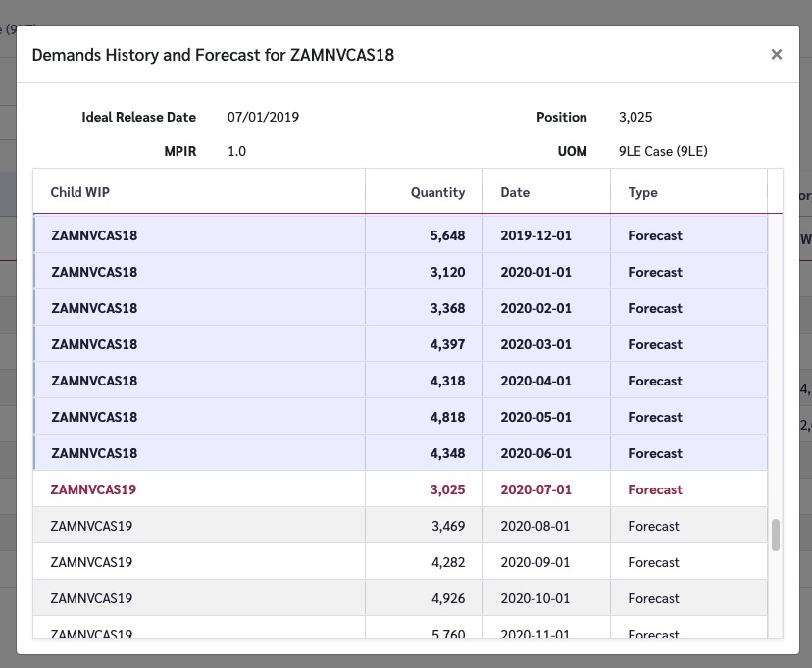Click the row with quantity 4,397
The height and width of the screenshot is (668, 812).
point(400,344)
